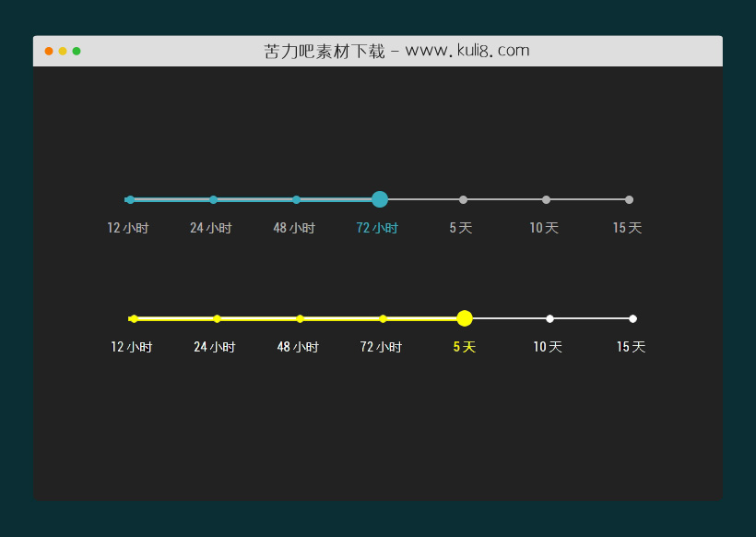Choose the 72小时 dot on the yellow slider
The width and height of the screenshot is (756, 537).
click(x=383, y=318)
